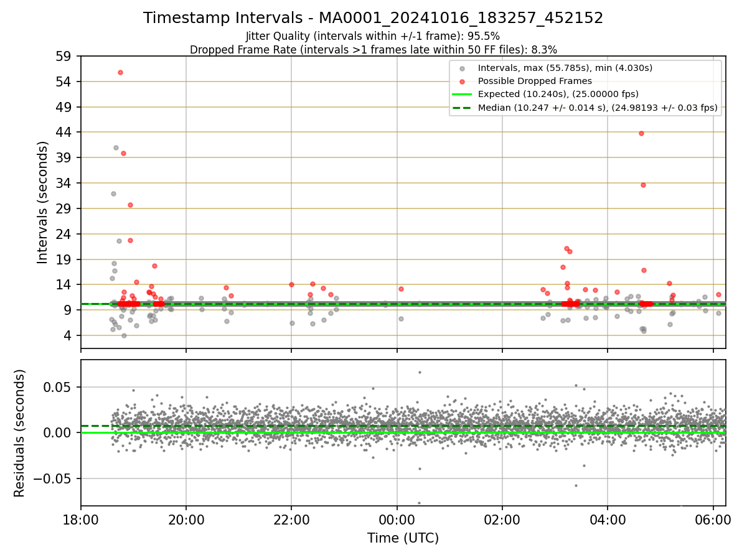Click the 'Time (UTC)' x-axis label
747x560 pixels.
(x=403, y=538)
